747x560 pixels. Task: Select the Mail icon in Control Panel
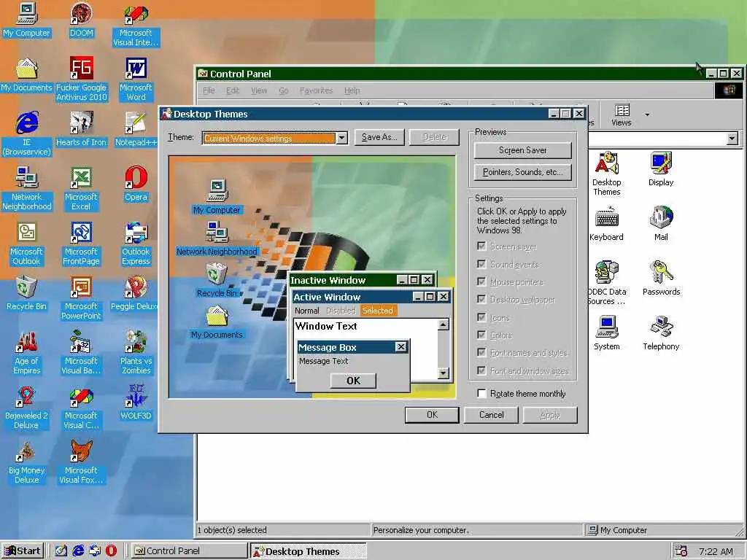click(x=661, y=224)
